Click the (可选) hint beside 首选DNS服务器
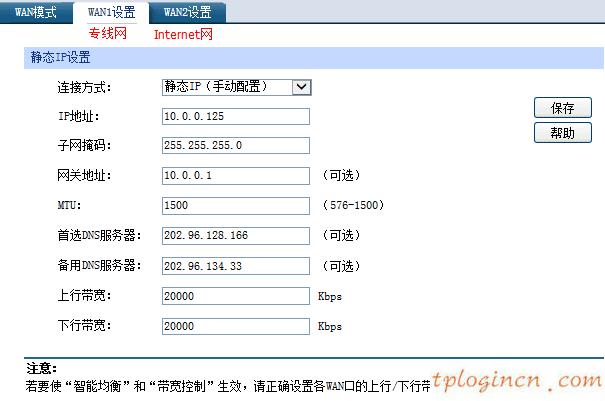The width and height of the screenshot is (605, 401). tap(341, 235)
